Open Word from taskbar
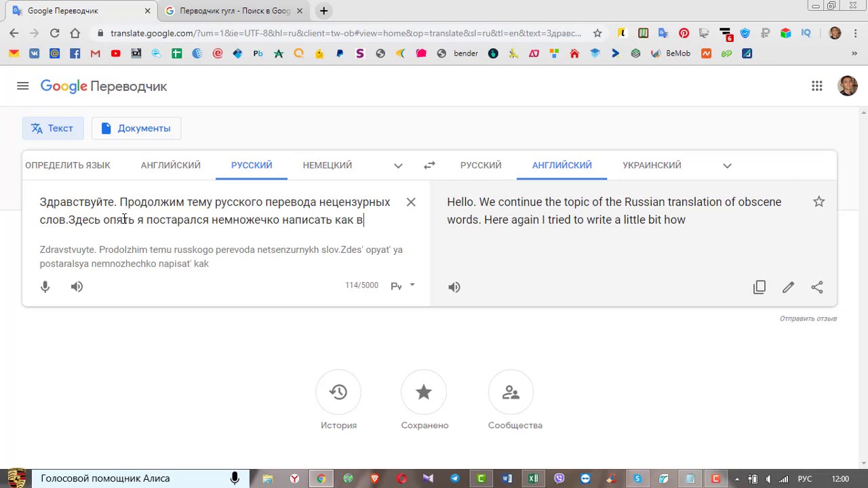Screen dimensions: 868x488 [x=507, y=479]
